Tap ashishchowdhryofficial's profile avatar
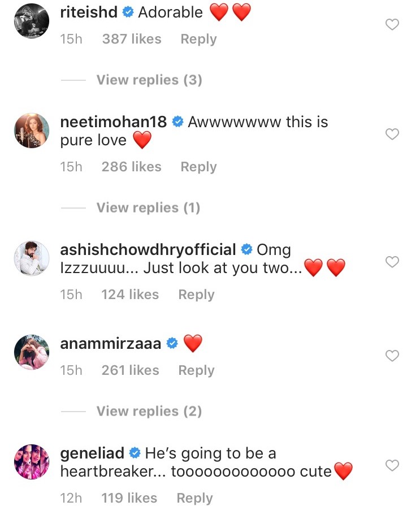This screenshot has height=506, width=420. pos(32,258)
